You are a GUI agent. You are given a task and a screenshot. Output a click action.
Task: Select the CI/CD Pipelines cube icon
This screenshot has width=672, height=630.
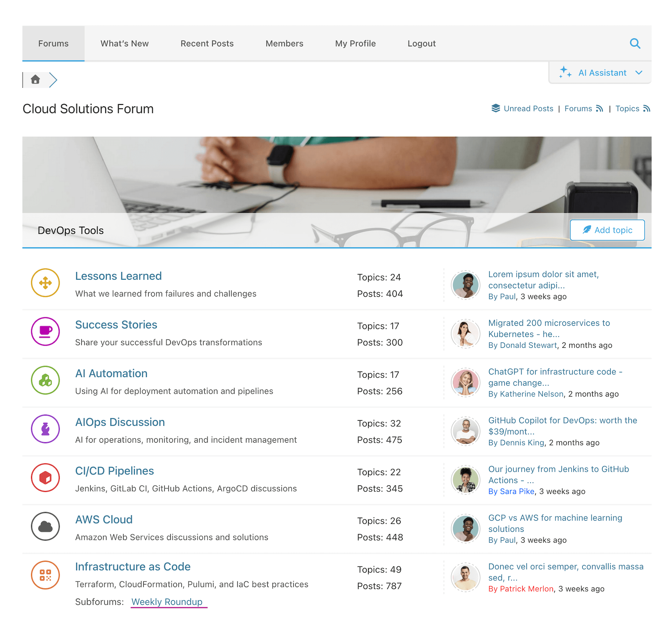[x=45, y=478]
